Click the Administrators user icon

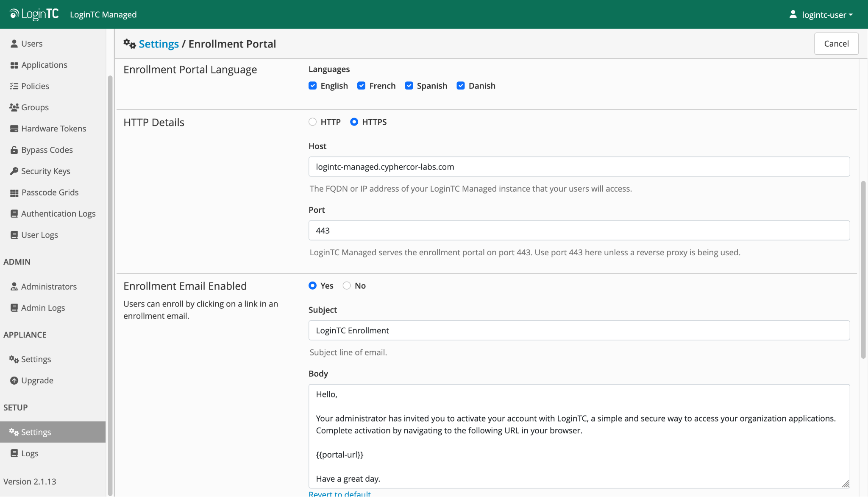[x=14, y=287]
